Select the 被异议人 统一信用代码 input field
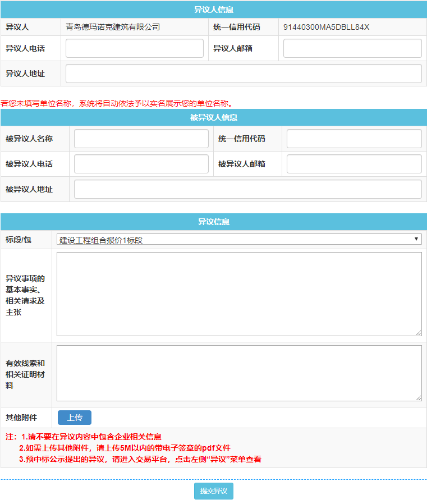Viewport: 427px width, 504px height. click(x=353, y=139)
